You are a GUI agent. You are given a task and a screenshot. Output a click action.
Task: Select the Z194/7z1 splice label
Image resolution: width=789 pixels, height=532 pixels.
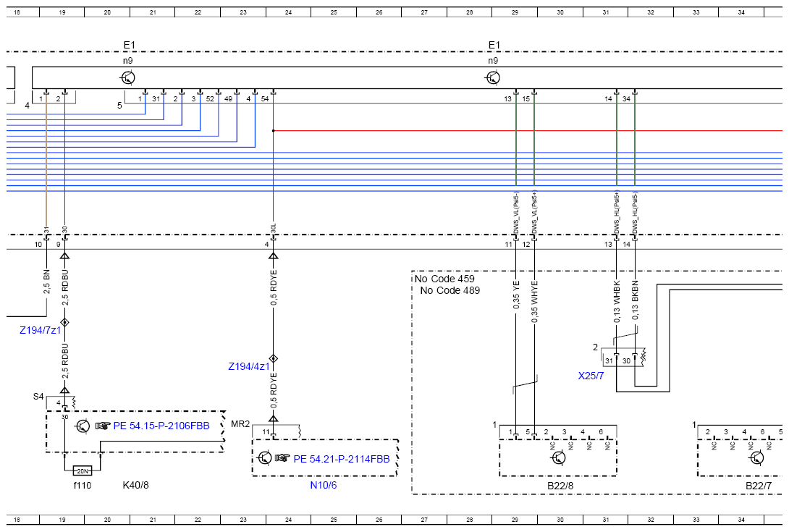click(x=41, y=330)
